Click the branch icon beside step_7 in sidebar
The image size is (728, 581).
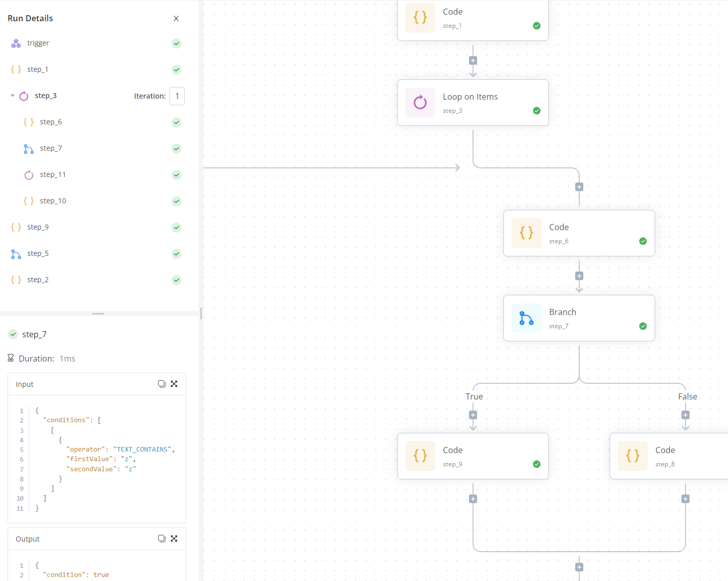(29, 148)
